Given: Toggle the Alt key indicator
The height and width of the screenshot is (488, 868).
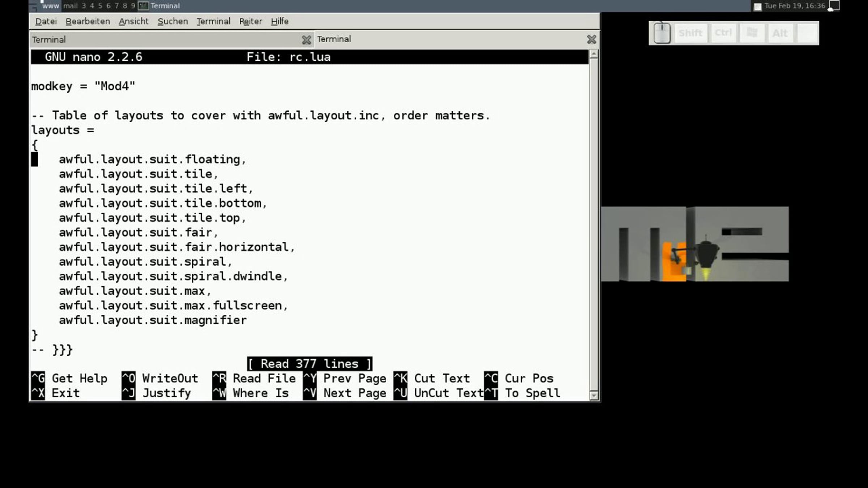Looking at the screenshot, I should (780, 33).
